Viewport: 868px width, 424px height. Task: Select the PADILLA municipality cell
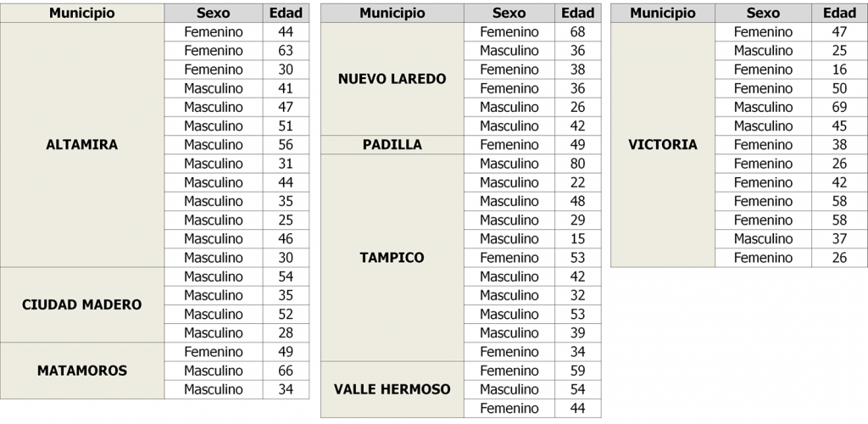[392, 145]
